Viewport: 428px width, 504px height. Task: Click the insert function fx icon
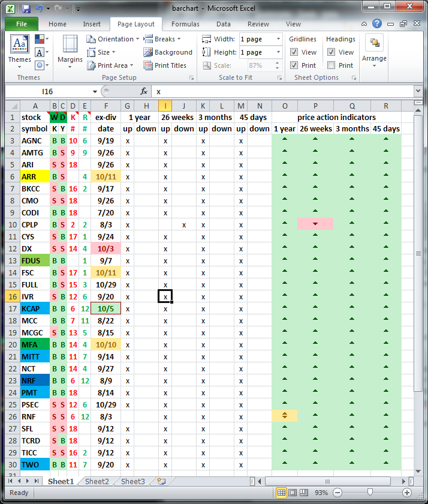pyautogui.click(x=144, y=91)
